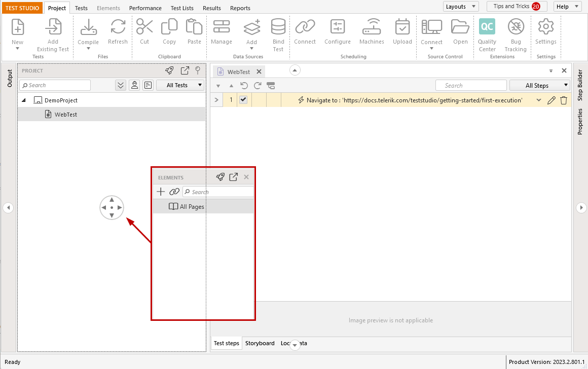Click Bind Test database icon
The height and width of the screenshot is (369, 588).
(x=278, y=27)
